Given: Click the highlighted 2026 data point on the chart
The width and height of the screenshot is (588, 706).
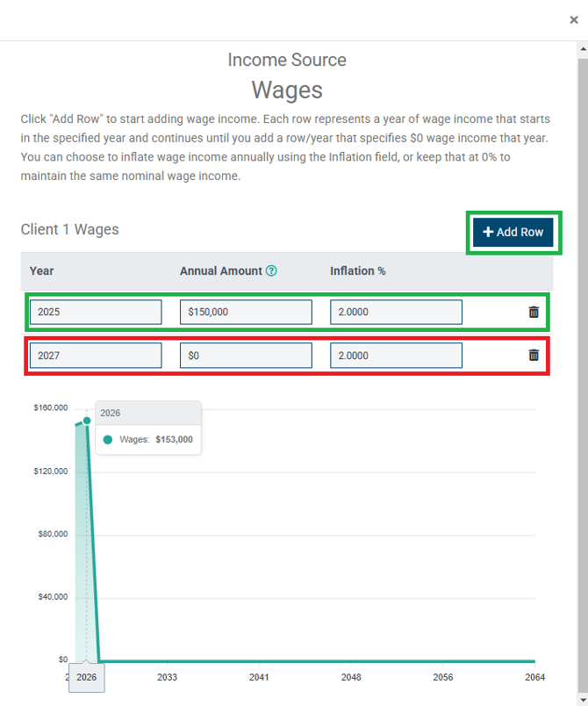Looking at the screenshot, I should point(87,420).
